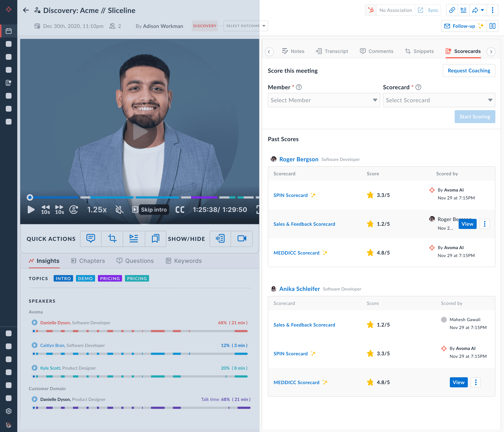Viewport: 504px width, 432px height.
Task: Add bookmark quick action icon
Action: click(156, 238)
